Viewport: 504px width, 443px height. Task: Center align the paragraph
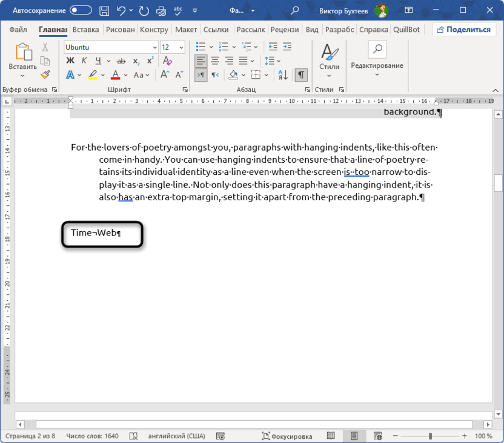pos(215,61)
